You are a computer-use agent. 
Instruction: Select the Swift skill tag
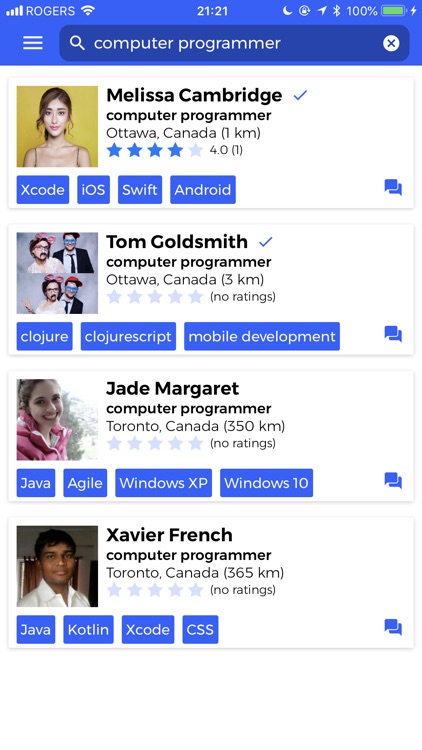[x=140, y=189]
